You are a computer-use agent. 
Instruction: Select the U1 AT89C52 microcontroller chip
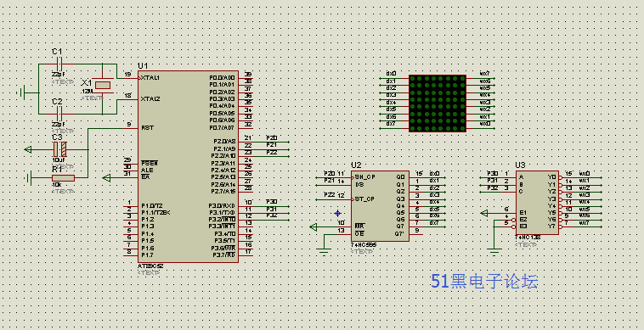click(188, 166)
